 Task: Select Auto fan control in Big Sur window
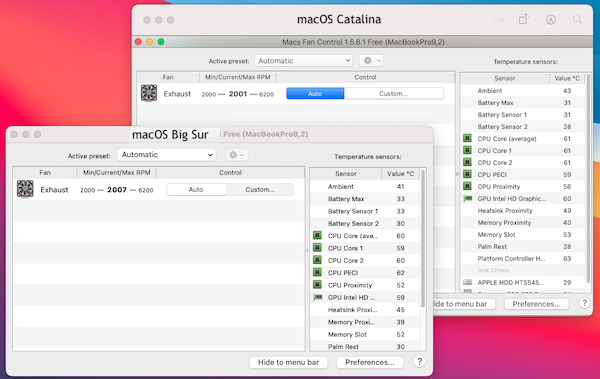[x=196, y=190]
